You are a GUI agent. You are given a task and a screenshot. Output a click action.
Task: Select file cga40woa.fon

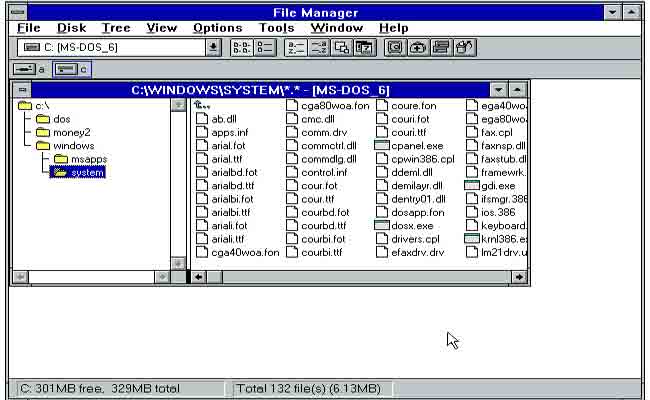pyautogui.click(x=245, y=252)
